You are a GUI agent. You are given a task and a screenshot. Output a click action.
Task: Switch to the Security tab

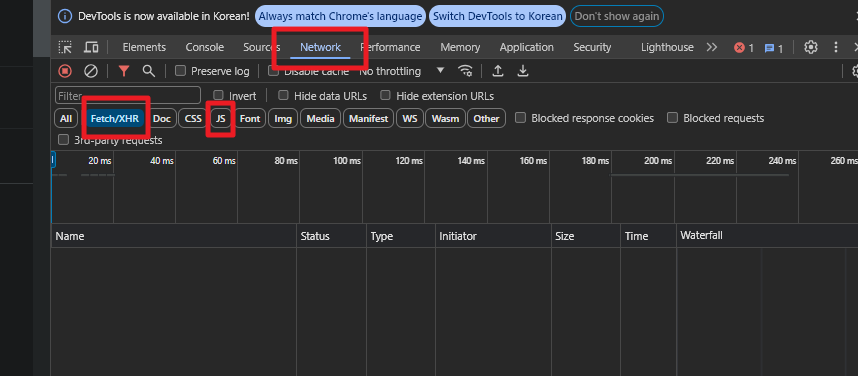(x=592, y=47)
